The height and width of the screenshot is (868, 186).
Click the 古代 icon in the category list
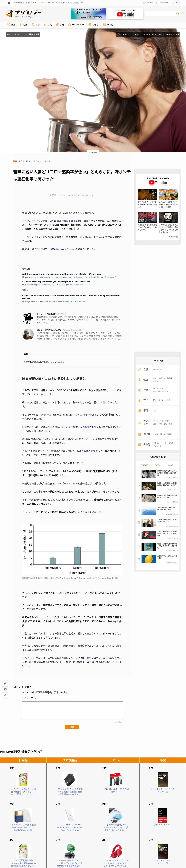[140, 400]
